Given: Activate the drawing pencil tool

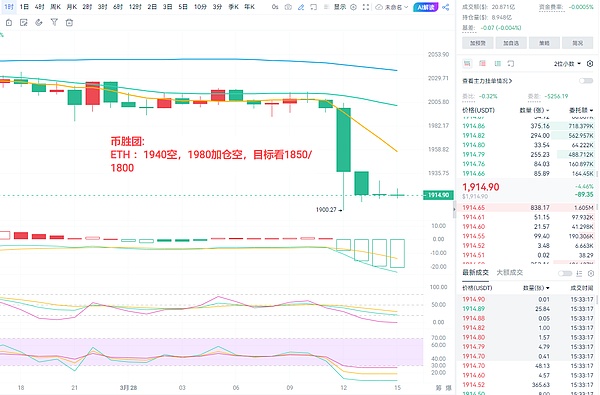Looking at the screenshot, I should click(301, 7).
